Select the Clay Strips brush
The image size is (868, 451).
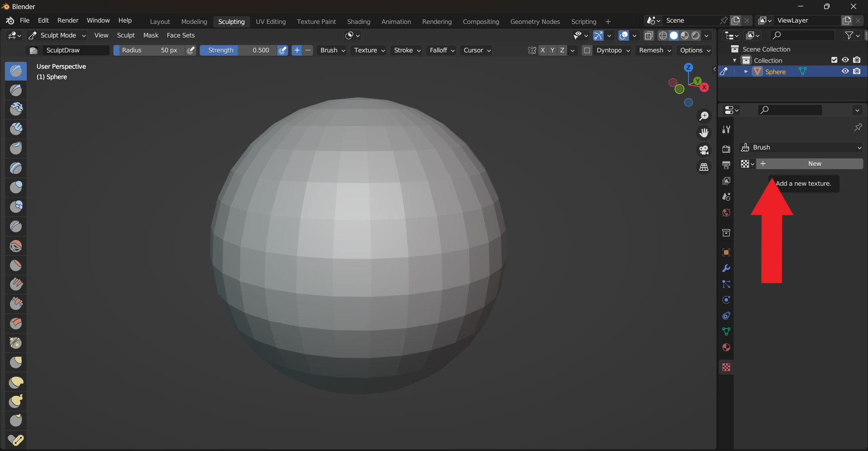coord(16,128)
